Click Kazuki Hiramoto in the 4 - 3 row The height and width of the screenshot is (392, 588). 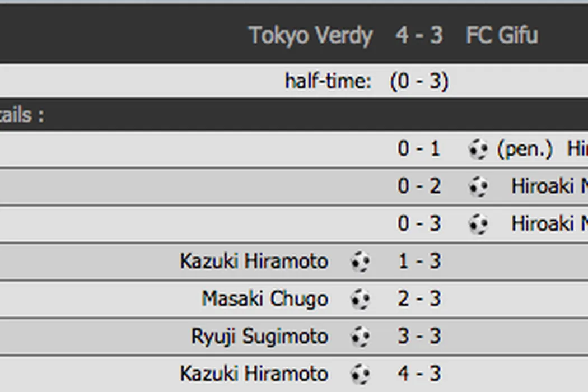click(254, 374)
